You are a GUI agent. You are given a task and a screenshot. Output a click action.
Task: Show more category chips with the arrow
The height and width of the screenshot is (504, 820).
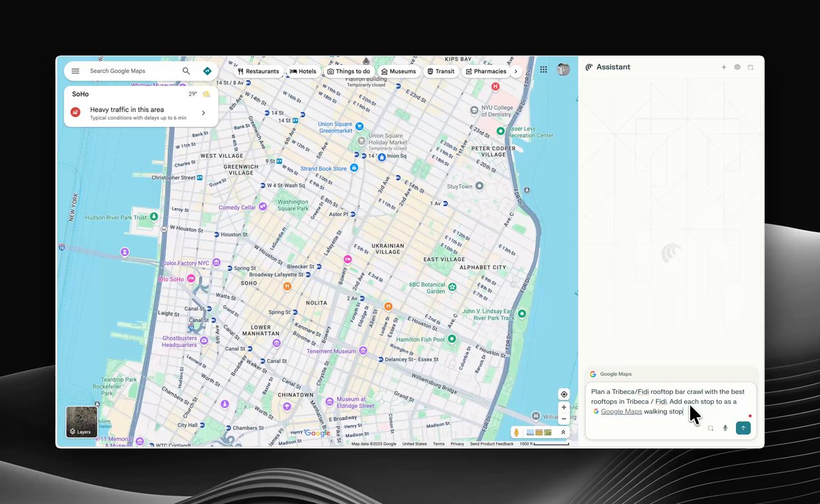(x=515, y=71)
